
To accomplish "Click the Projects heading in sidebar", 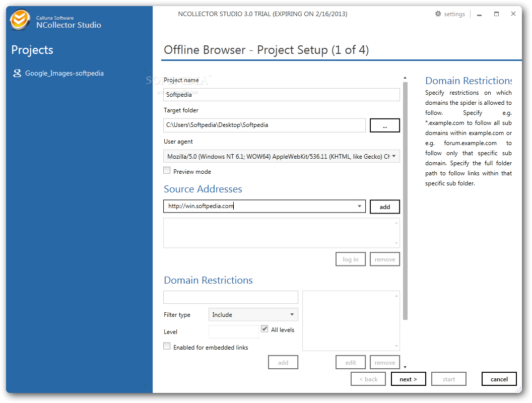I will tap(32, 50).
